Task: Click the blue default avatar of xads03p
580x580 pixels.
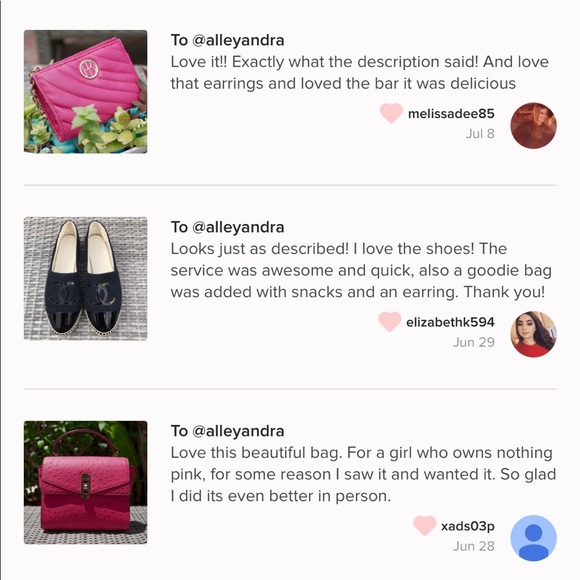Action: (533, 538)
